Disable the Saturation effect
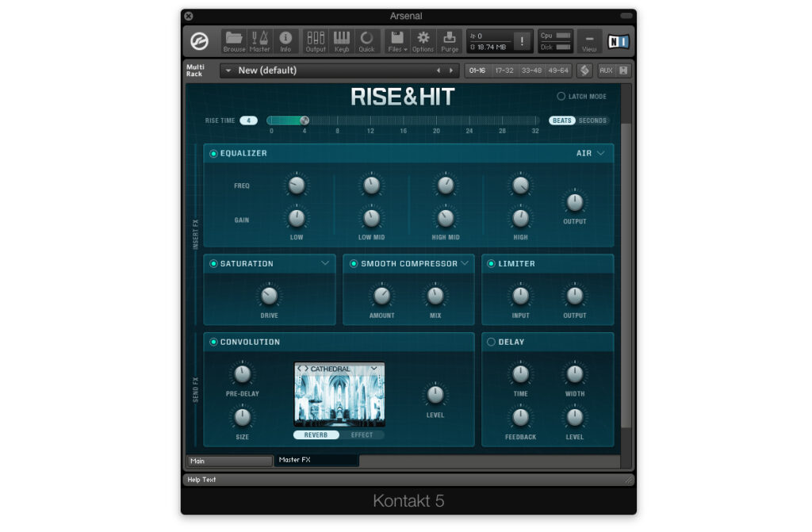The image size is (812, 532). [213, 264]
